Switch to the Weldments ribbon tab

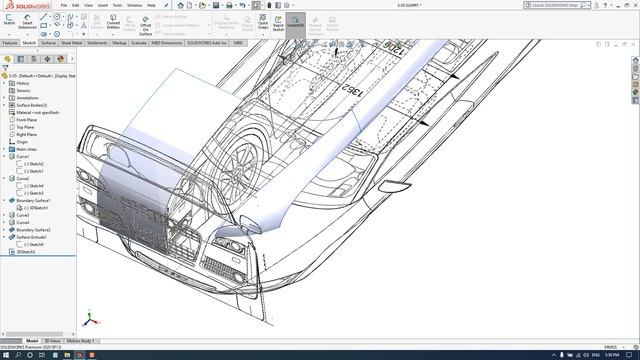pos(97,43)
